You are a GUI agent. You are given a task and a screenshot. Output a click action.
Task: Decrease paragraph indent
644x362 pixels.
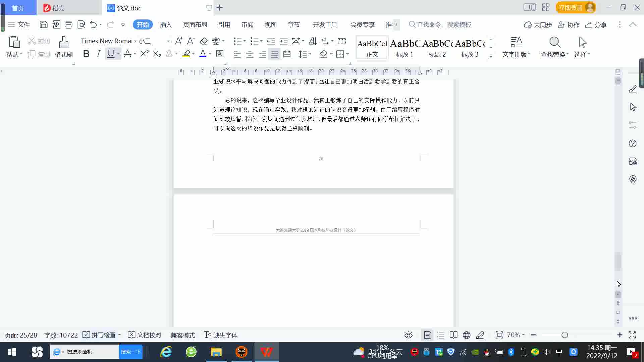(271, 41)
